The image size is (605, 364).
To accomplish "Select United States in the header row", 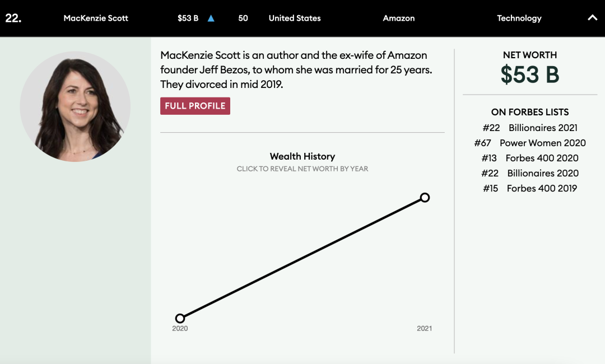I will pyautogui.click(x=295, y=18).
